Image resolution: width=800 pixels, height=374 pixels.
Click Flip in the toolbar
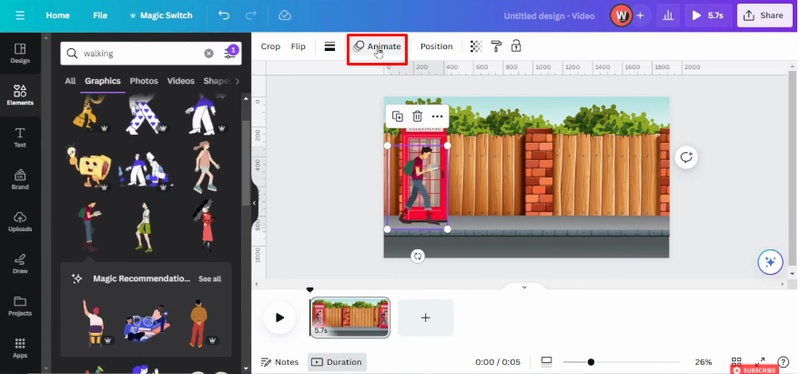click(298, 46)
